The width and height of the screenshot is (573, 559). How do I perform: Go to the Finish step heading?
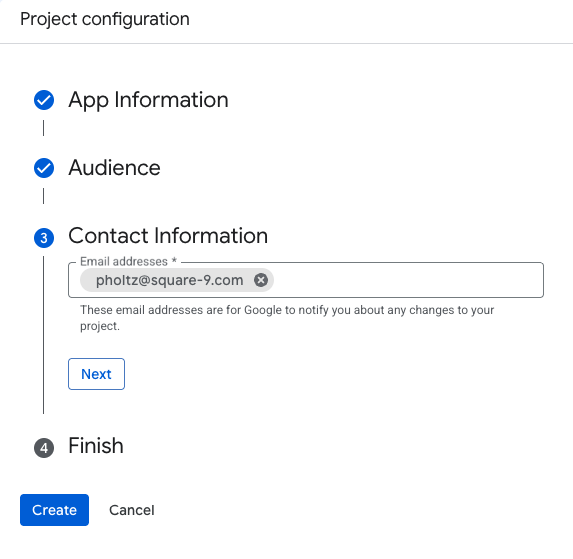pos(96,446)
